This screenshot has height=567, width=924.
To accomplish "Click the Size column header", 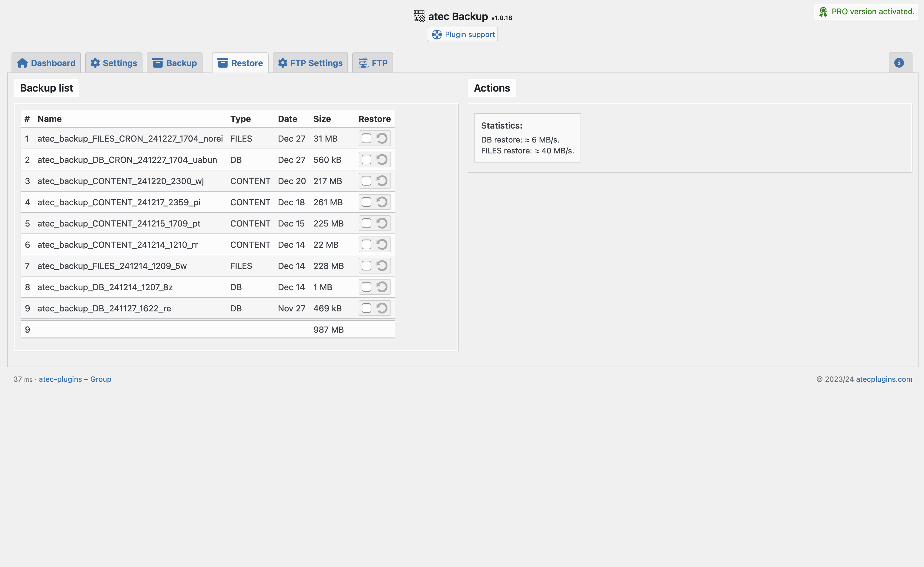I will [322, 119].
